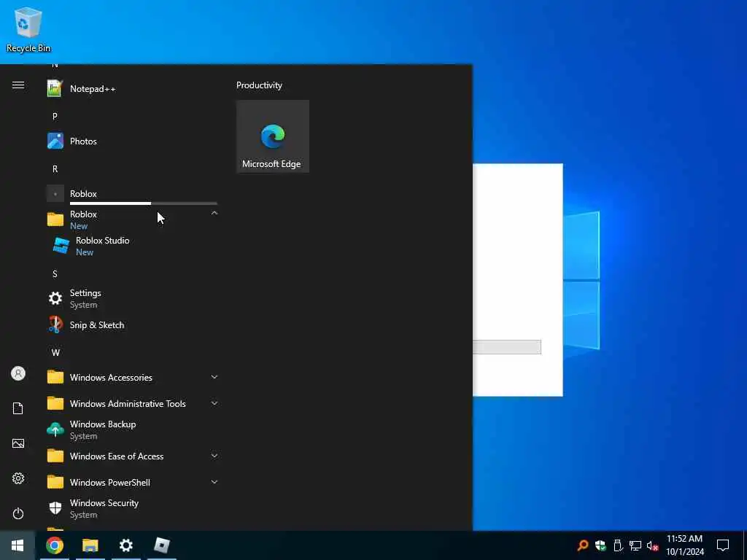Click the Productivity group title
This screenshot has width=747, height=560.
(x=259, y=85)
